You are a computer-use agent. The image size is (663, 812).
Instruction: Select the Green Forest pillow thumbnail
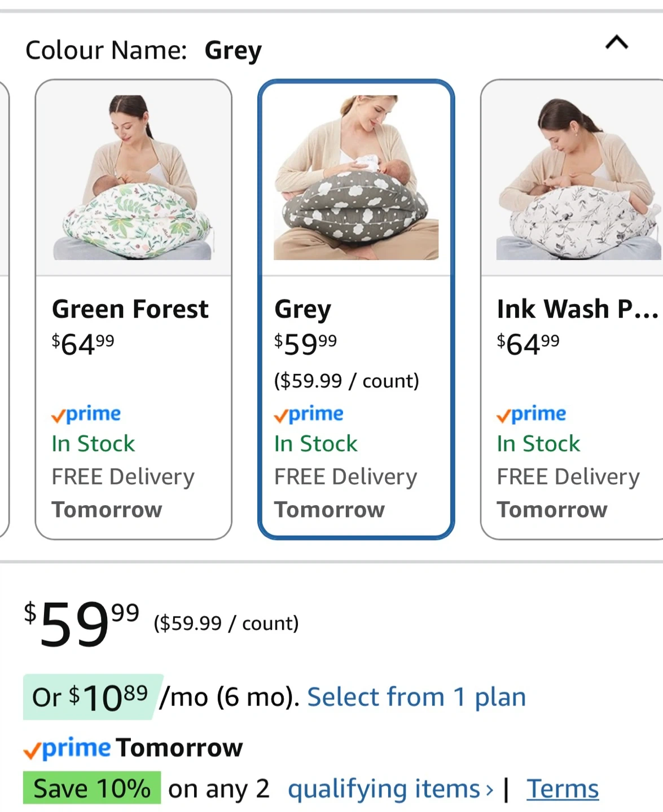134,178
